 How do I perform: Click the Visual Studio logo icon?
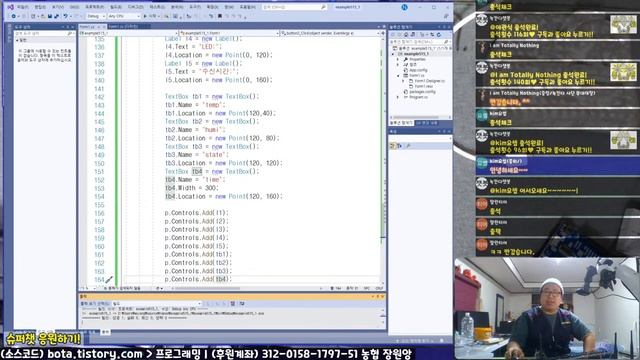(11, 7)
